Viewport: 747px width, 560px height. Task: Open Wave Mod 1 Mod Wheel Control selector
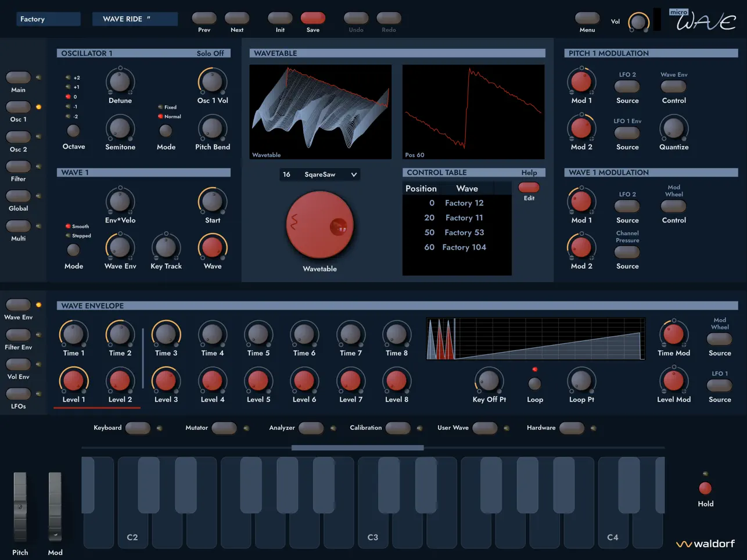coord(674,206)
